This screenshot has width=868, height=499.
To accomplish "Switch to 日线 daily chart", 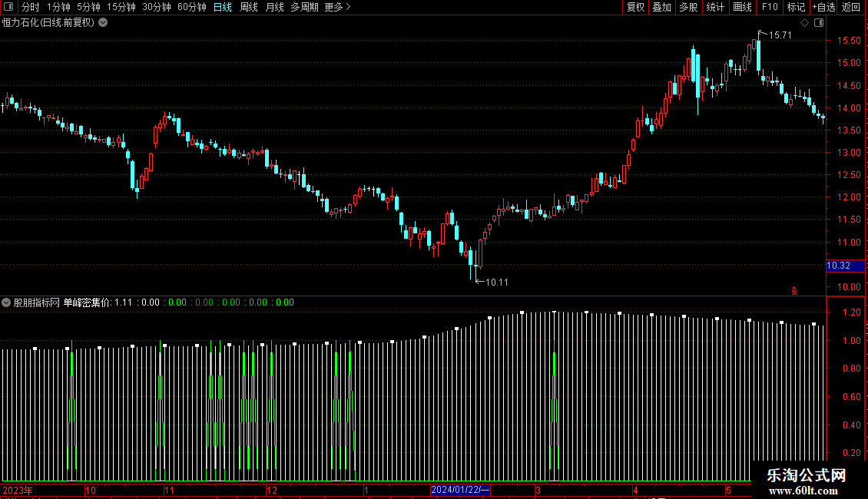I will pyautogui.click(x=223, y=7).
